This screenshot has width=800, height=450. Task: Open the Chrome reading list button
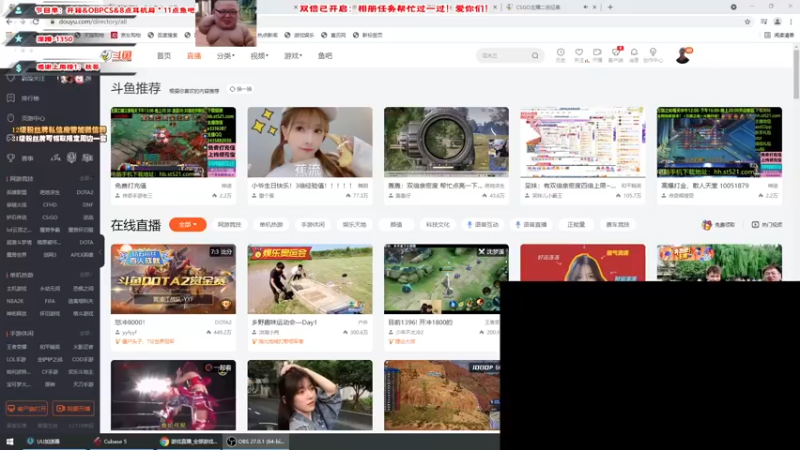(x=780, y=35)
